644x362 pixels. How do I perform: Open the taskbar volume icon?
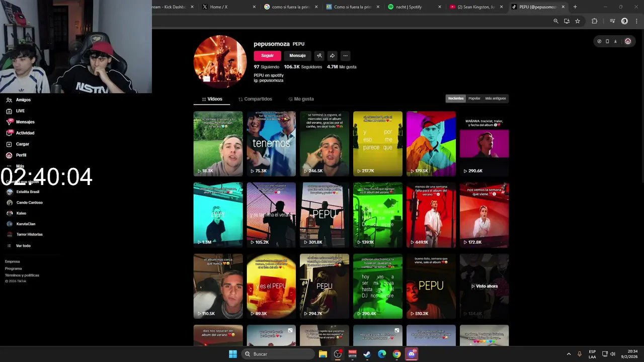tap(612, 354)
